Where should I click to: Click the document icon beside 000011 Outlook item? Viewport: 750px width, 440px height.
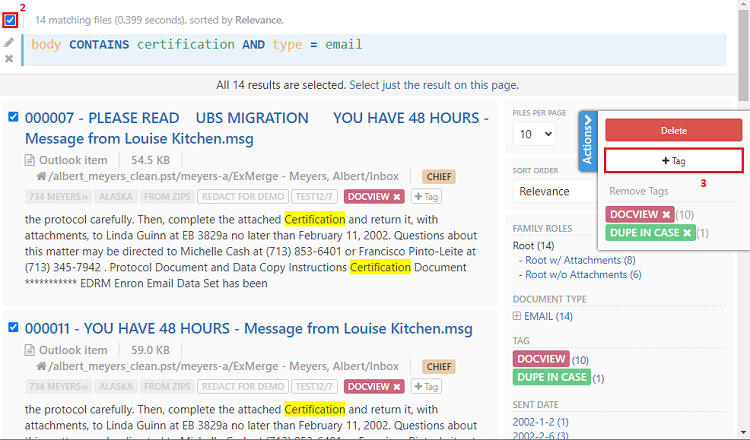tap(30, 350)
